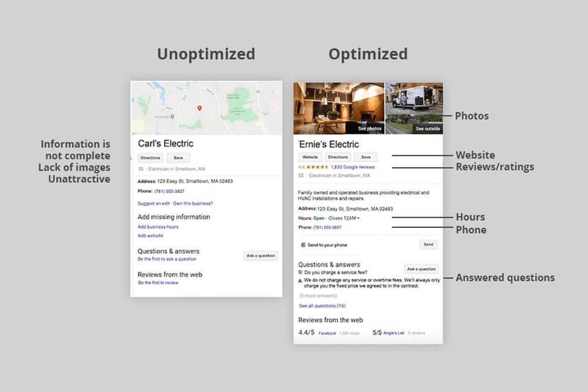Save the Ernie's Electric listing
Viewport: 588px width, 392px height.
click(366, 157)
